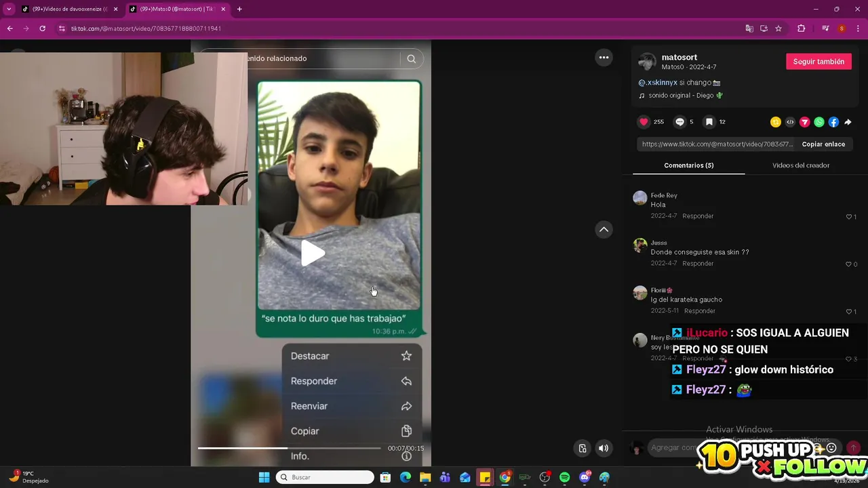Open the matosort username link
This screenshot has height=488, width=868.
tap(679, 58)
